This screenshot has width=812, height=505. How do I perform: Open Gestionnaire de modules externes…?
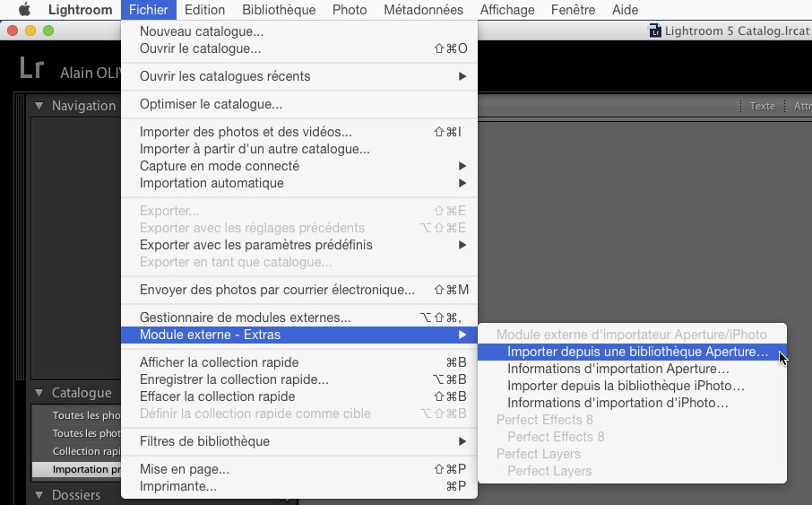(299, 318)
